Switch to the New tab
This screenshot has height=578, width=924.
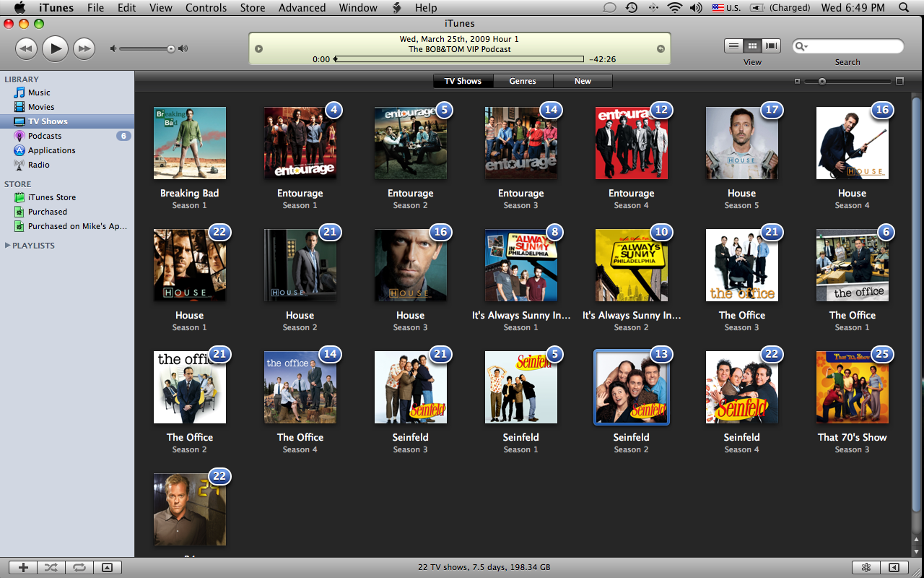coord(583,81)
